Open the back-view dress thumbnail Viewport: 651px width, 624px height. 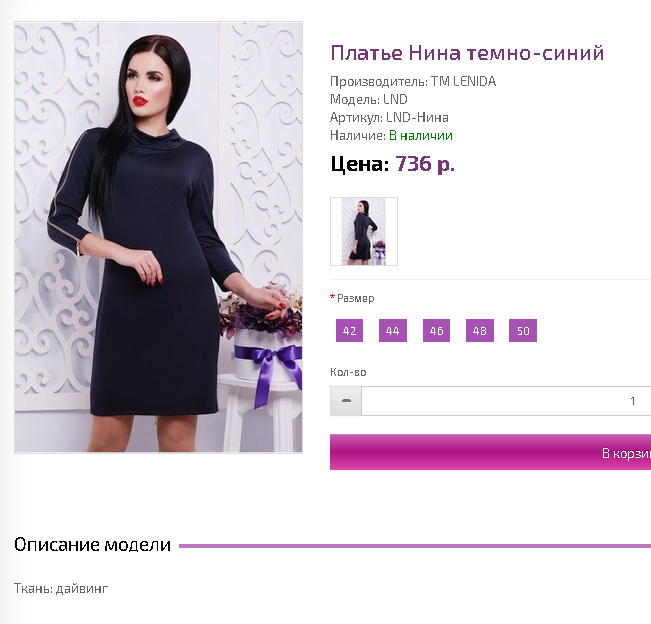tap(364, 231)
